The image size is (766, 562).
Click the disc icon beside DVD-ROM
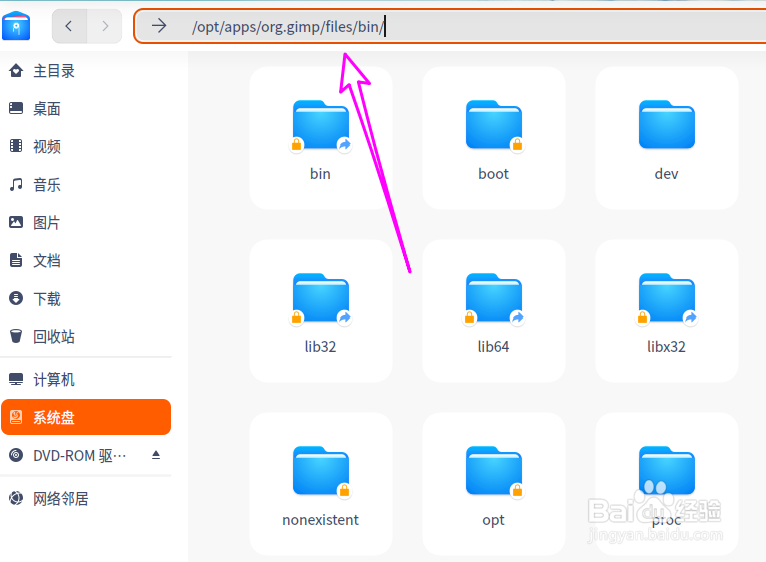click(16, 455)
